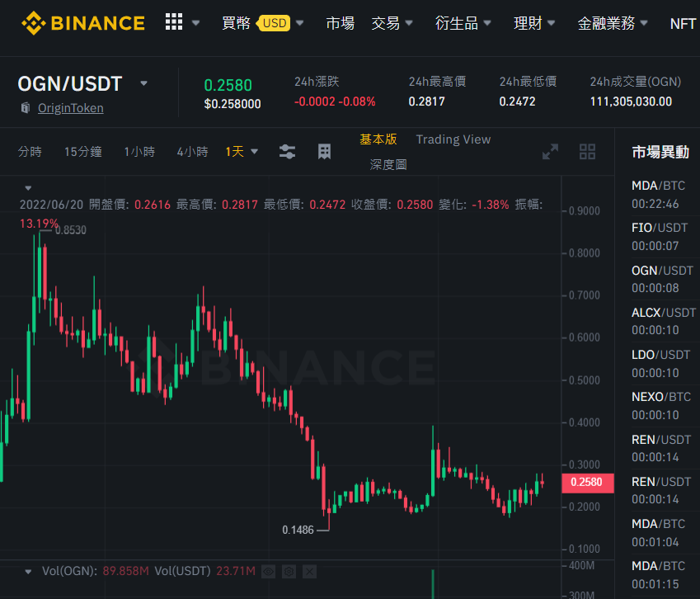This screenshot has height=599, width=700.
Task: Remove the volume indicator with X
Action: 309,571
